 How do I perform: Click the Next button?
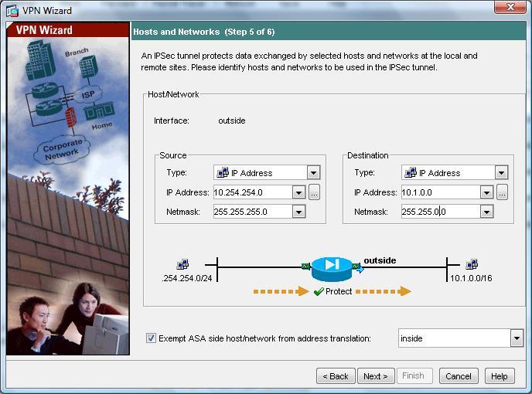[376, 376]
